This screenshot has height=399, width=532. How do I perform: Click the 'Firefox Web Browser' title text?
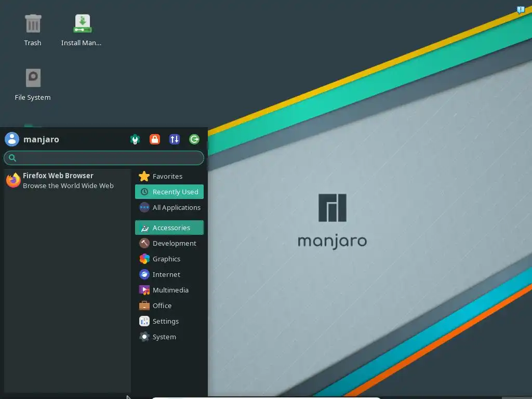(58, 176)
